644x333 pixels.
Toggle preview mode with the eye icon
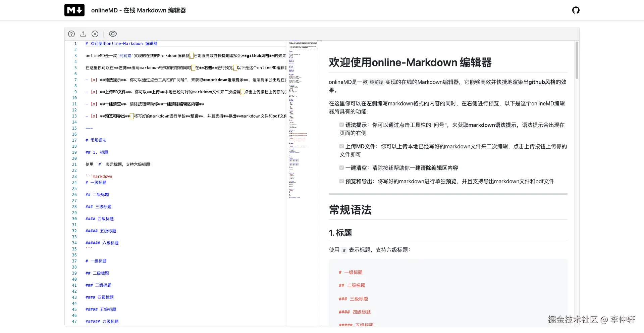tap(113, 34)
